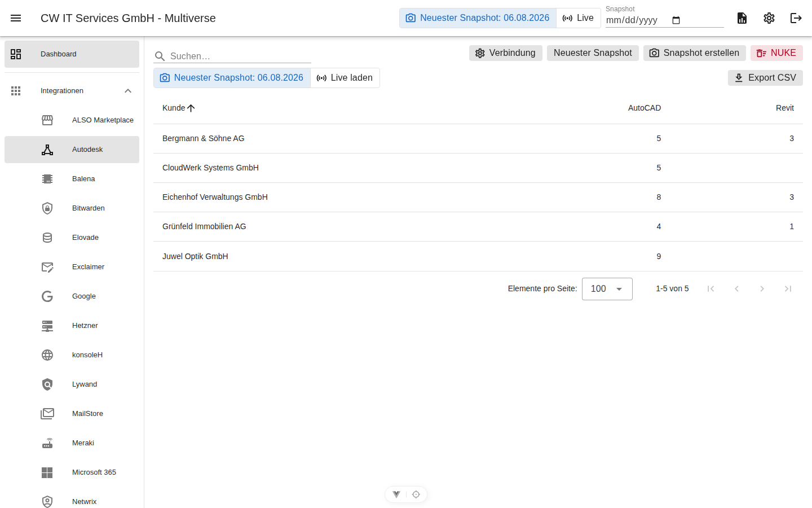Click the component inspector target icon

pyautogui.click(x=416, y=494)
